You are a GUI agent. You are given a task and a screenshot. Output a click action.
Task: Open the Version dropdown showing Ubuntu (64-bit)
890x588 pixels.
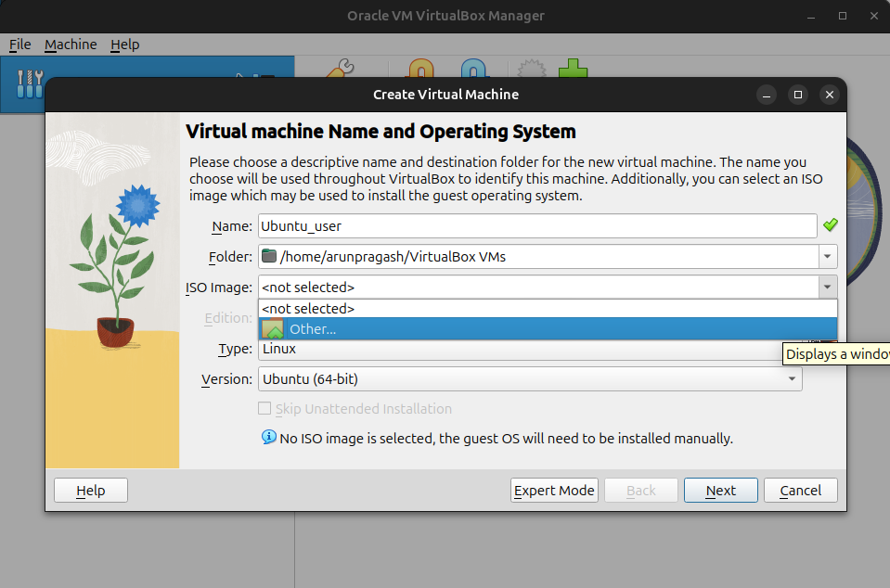530,378
